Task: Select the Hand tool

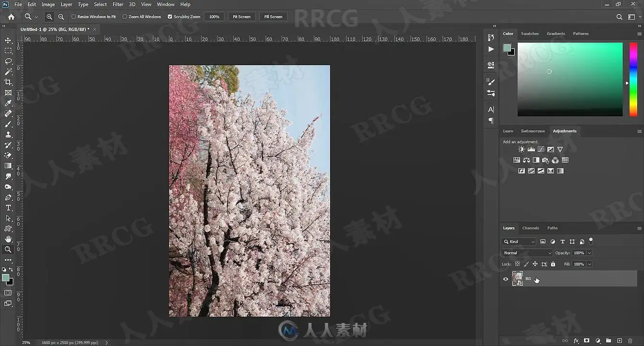Action: [8, 239]
